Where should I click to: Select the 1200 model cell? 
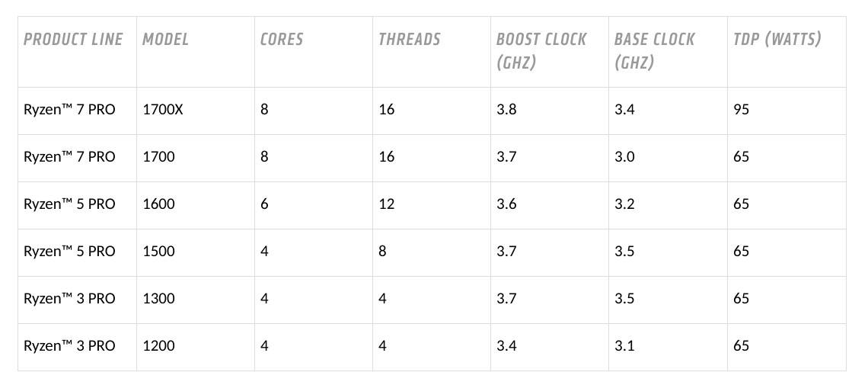[159, 345]
